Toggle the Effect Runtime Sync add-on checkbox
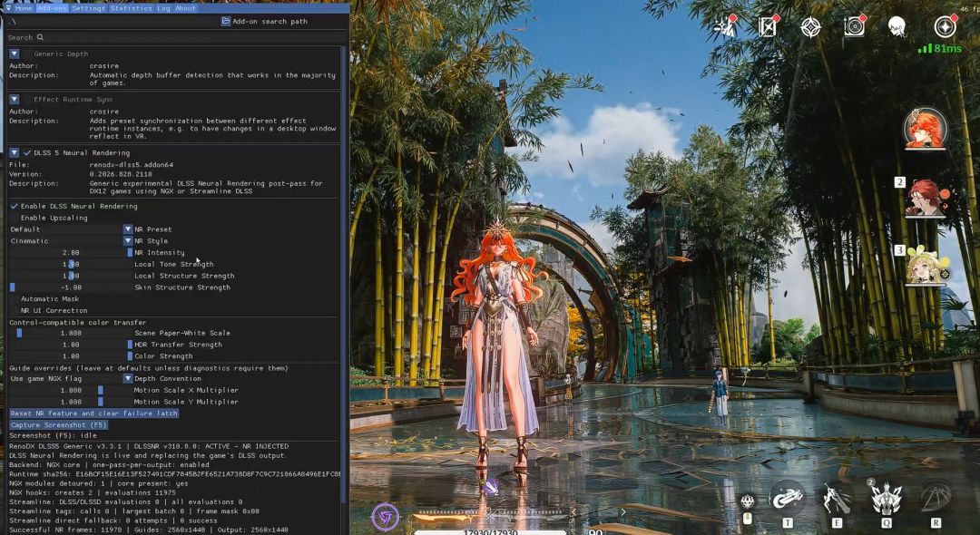The width and height of the screenshot is (980, 535). click(x=27, y=100)
